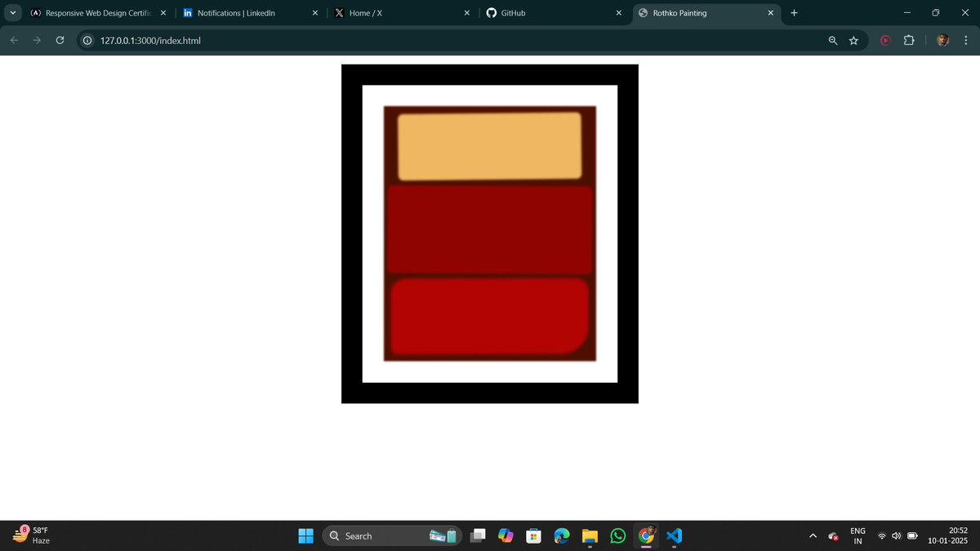Show hidden system tray icons chevron
The width and height of the screenshot is (980, 551).
(x=813, y=536)
